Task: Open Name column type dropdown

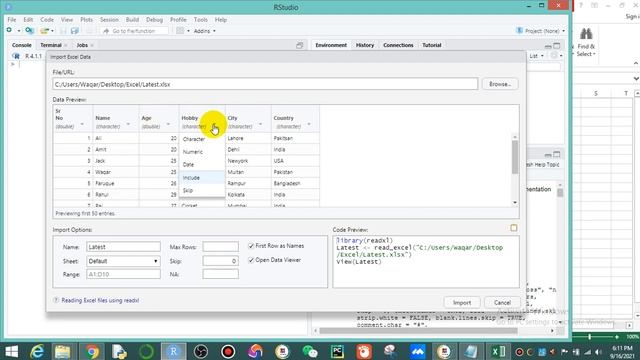Action: pyautogui.click(x=128, y=124)
